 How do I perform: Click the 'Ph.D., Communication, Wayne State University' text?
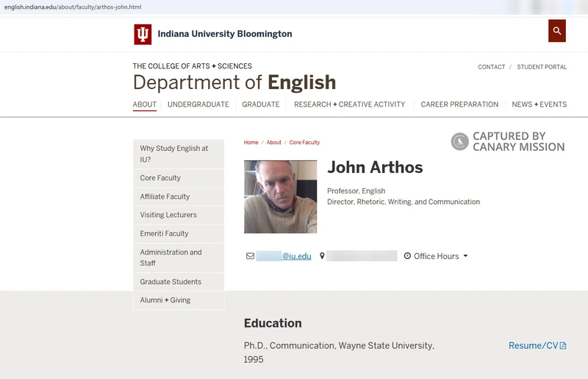click(x=339, y=346)
